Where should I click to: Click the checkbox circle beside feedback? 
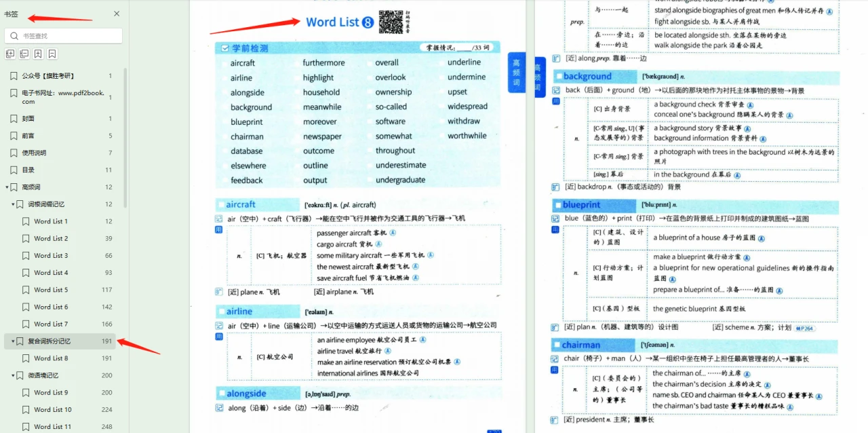224,181
